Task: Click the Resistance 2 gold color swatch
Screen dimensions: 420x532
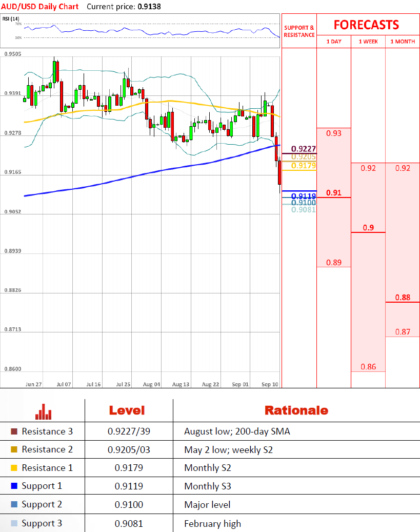Action: [14, 449]
